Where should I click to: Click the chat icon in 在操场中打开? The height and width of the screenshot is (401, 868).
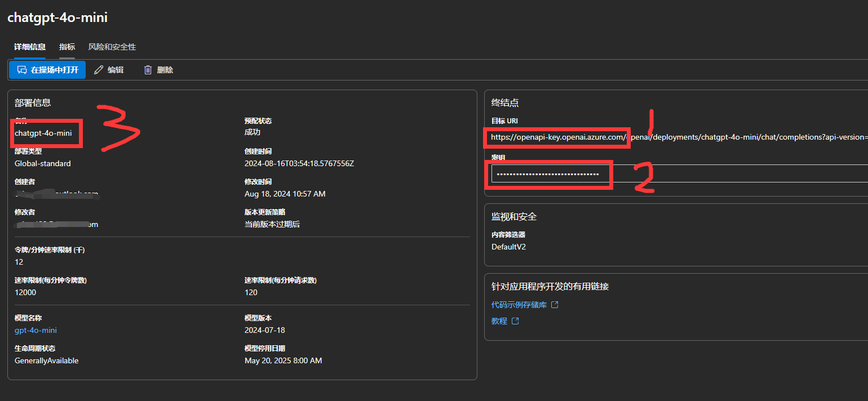coord(22,70)
